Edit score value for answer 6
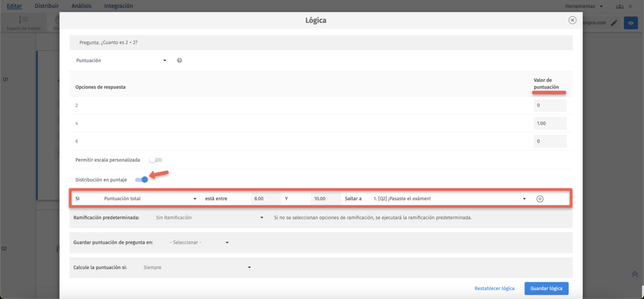644x299 pixels. point(550,141)
